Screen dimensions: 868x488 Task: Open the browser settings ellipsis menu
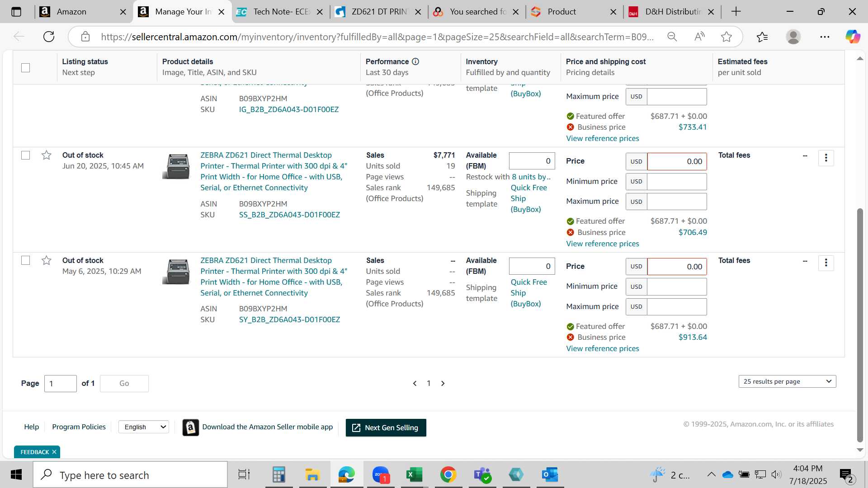(x=825, y=37)
